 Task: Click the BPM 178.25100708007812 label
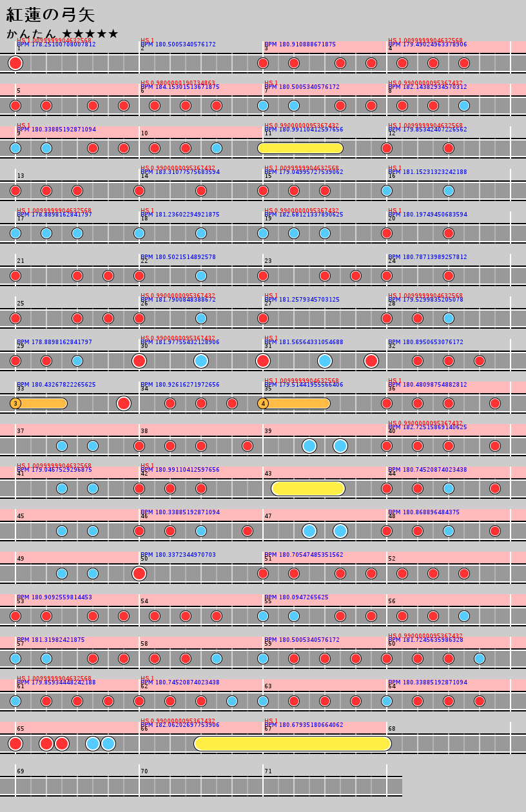(56, 44)
